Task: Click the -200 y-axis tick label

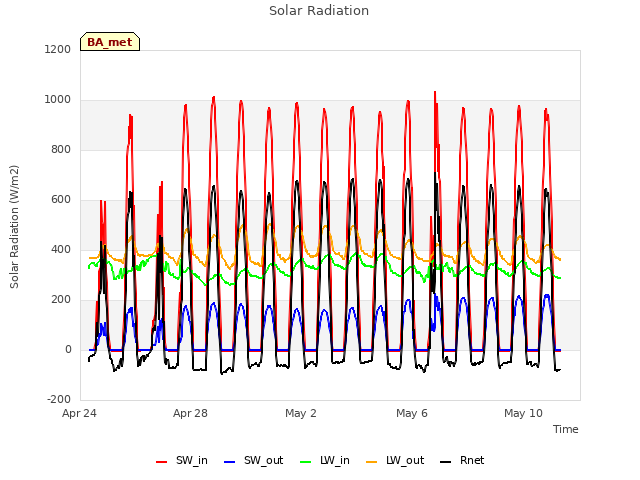Action: [59, 399]
